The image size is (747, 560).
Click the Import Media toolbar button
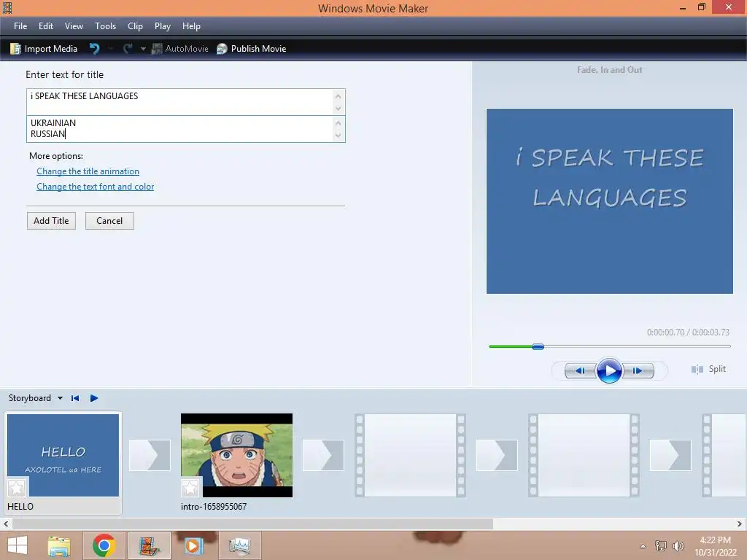click(44, 49)
